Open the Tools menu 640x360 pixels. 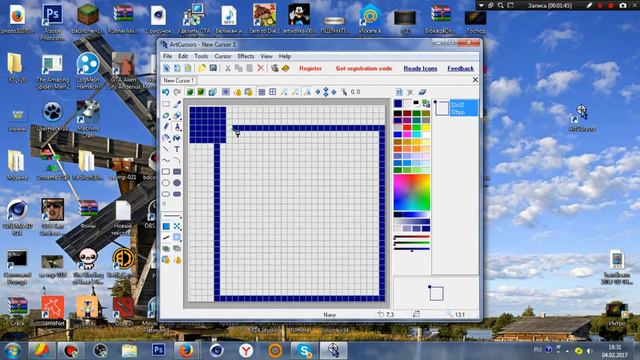tap(201, 56)
